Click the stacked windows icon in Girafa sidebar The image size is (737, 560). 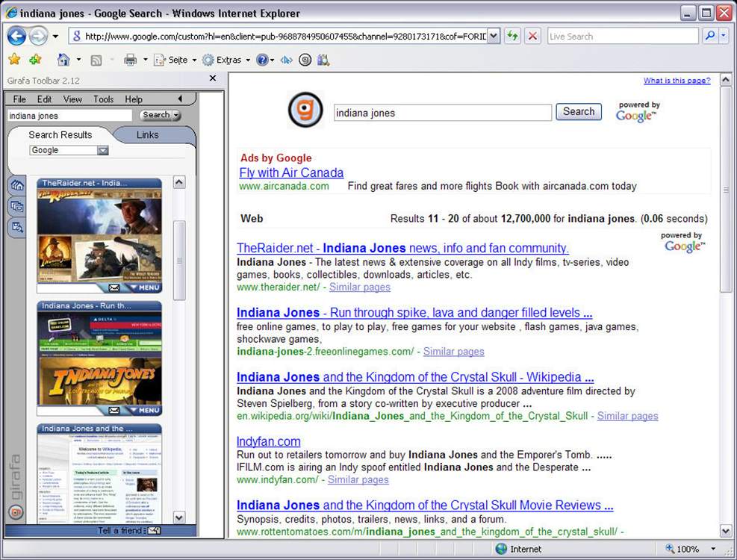click(x=17, y=206)
